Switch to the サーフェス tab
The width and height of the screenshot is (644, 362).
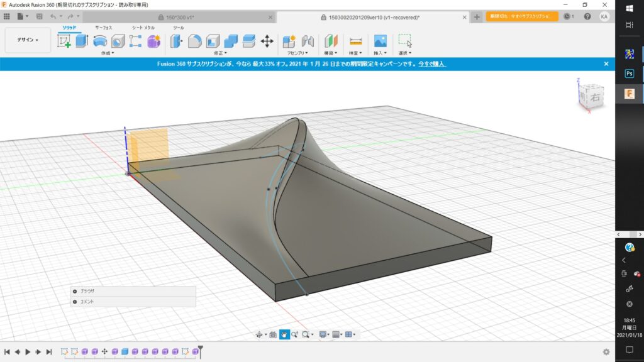[103, 28]
